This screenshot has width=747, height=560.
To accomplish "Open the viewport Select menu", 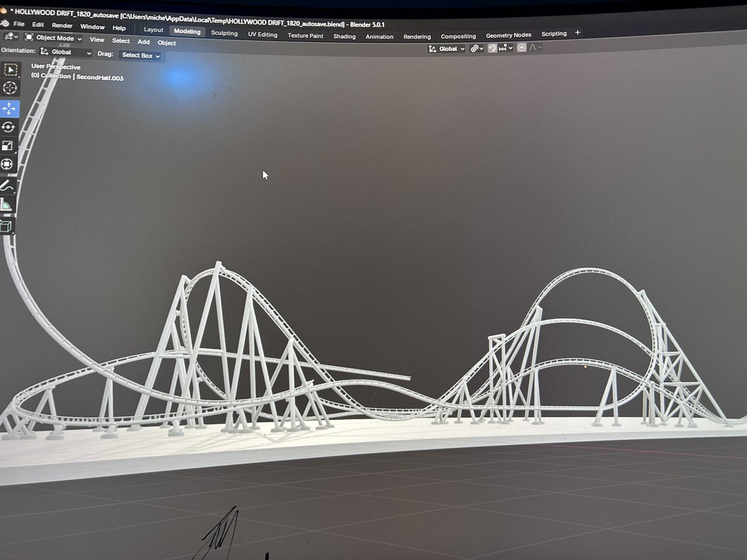I will click(x=121, y=40).
